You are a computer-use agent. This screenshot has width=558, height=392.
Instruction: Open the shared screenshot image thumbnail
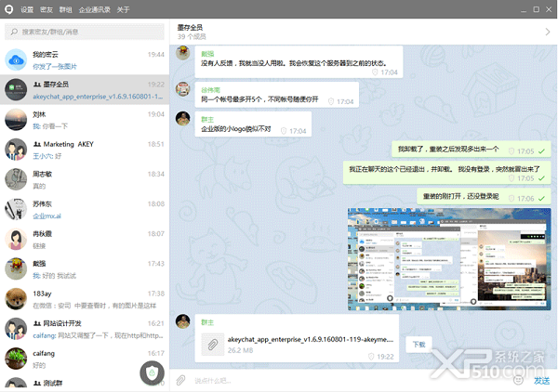(x=449, y=259)
